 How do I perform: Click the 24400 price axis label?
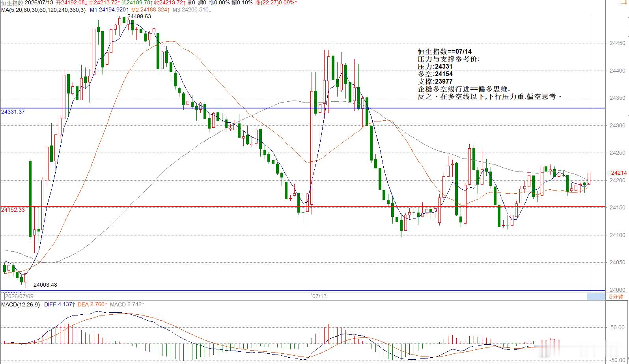[x=617, y=71]
